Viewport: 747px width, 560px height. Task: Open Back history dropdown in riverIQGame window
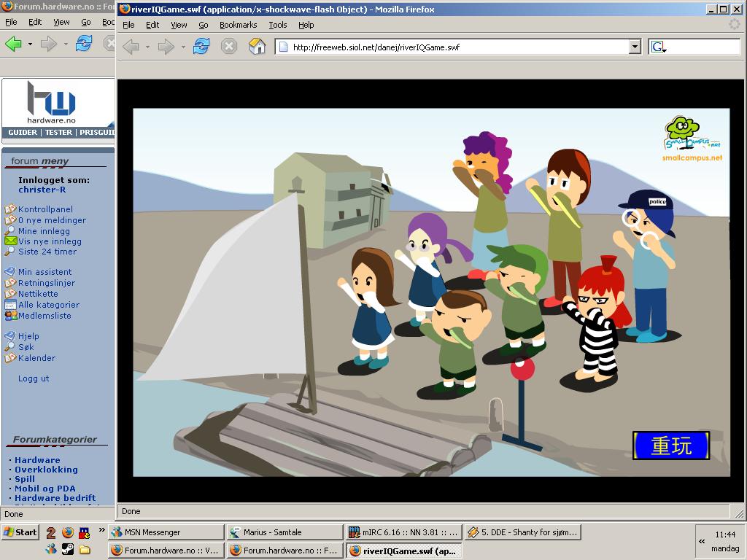[147, 47]
